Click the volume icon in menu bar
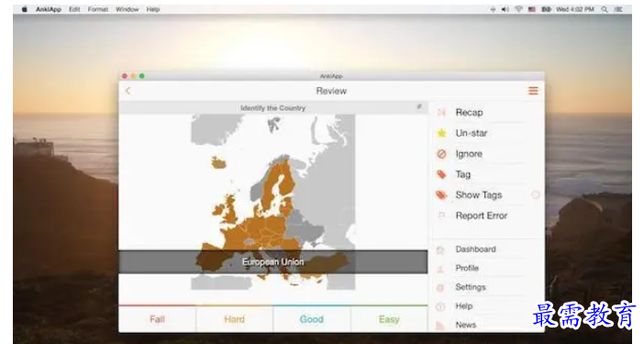Screen dimensions: 644x344 coord(505,9)
